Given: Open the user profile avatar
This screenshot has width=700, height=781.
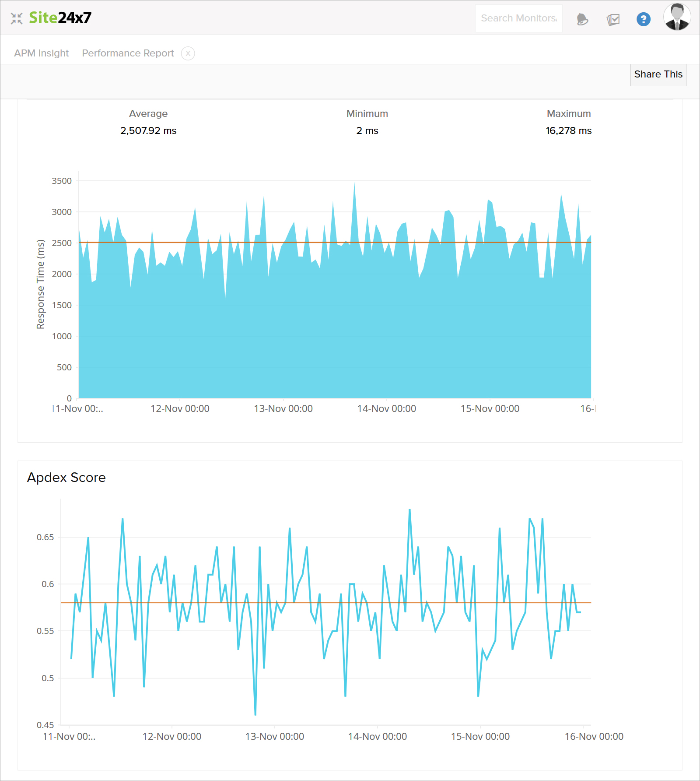Looking at the screenshot, I should pyautogui.click(x=677, y=17).
